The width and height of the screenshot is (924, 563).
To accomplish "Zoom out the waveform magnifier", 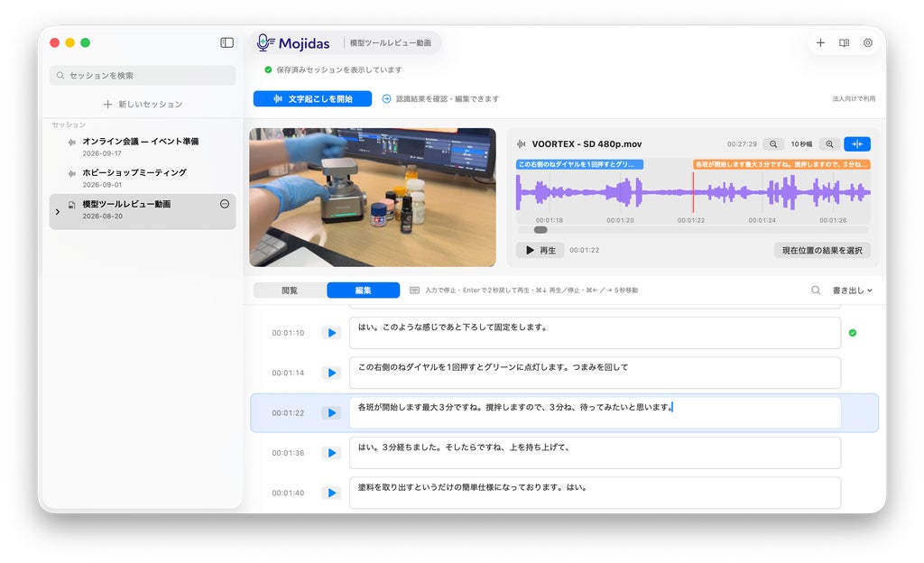I will (773, 143).
